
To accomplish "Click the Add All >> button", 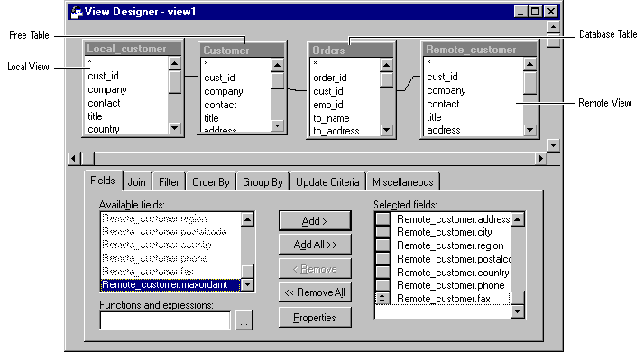I will pyautogui.click(x=315, y=245).
